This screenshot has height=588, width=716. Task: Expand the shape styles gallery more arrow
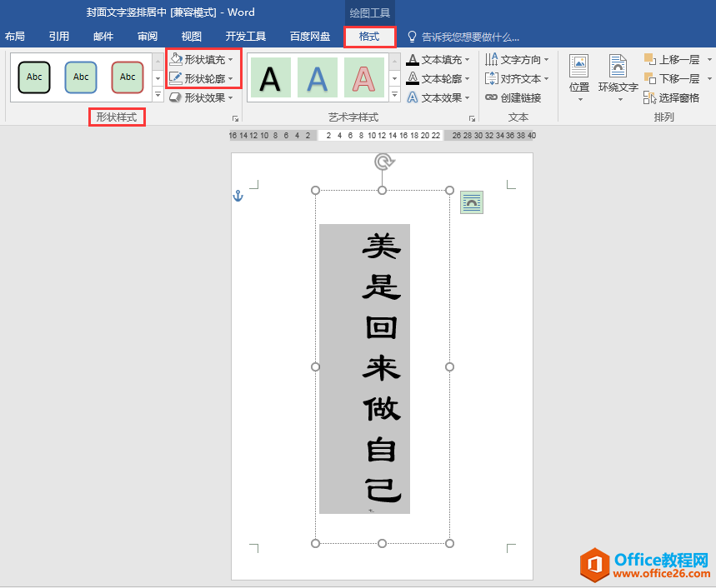158,97
